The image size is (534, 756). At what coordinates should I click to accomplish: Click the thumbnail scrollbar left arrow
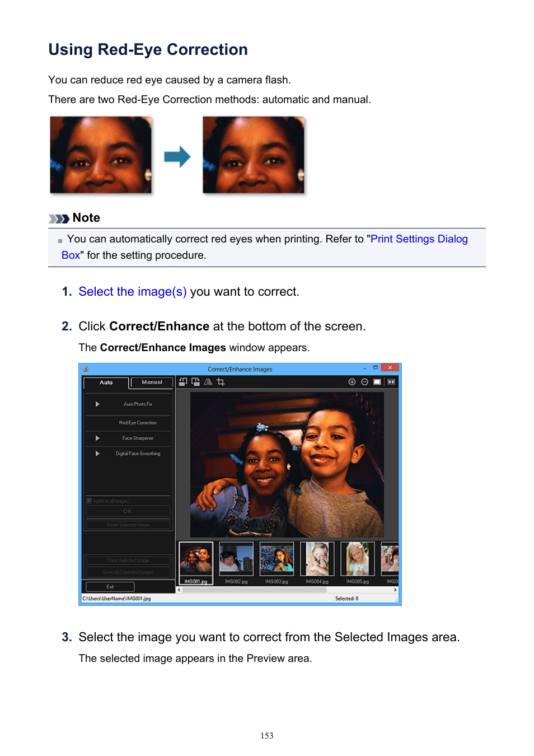coord(179,590)
